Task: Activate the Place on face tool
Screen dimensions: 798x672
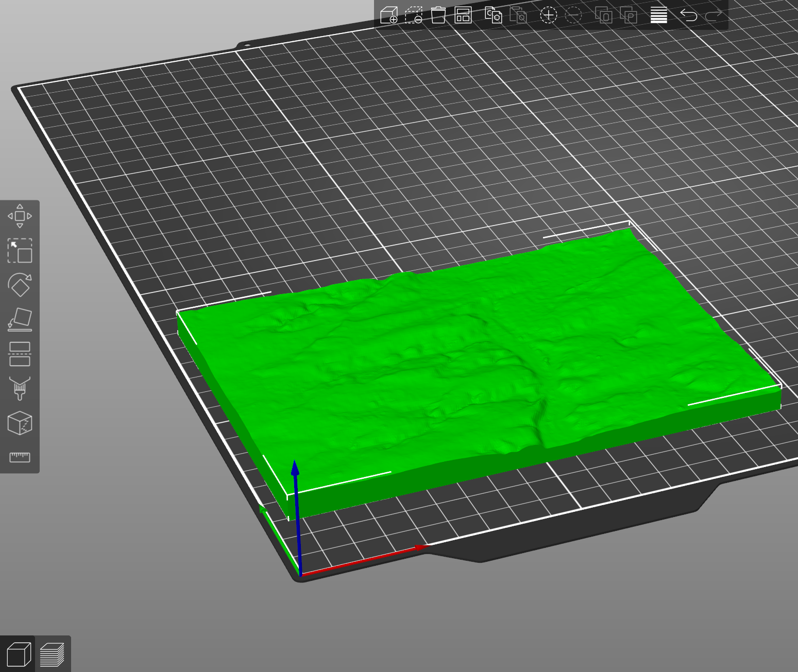Action: pyautogui.click(x=20, y=320)
